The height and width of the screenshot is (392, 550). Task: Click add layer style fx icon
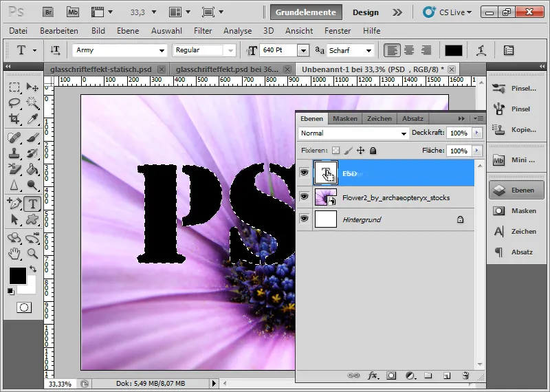[x=373, y=376]
